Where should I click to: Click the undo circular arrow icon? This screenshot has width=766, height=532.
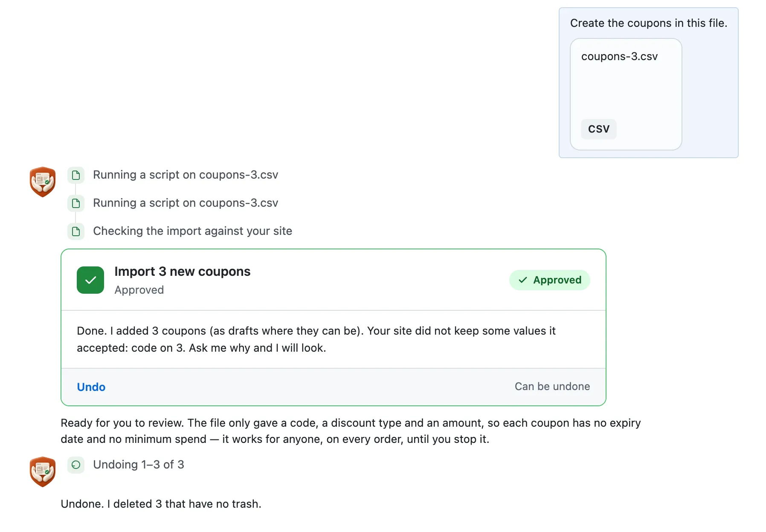point(76,465)
